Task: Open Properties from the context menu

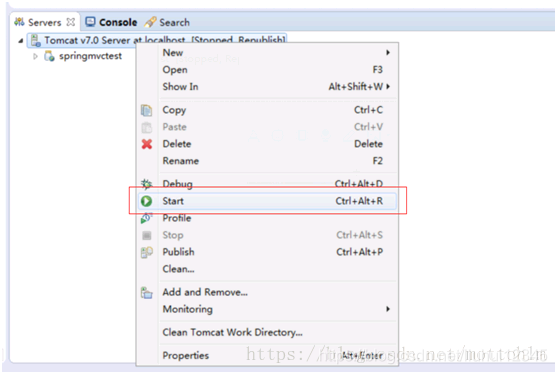Action: pyautogui.click(x=267, y=355)
